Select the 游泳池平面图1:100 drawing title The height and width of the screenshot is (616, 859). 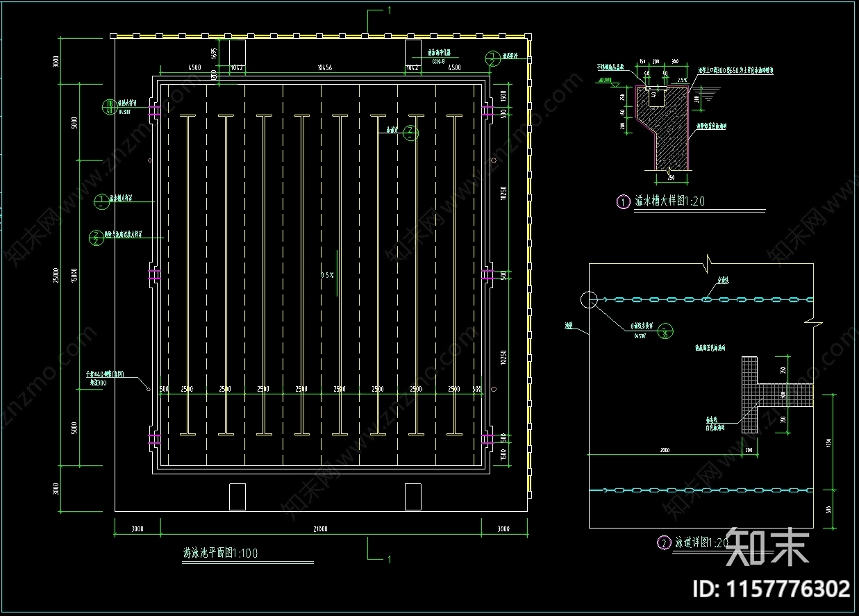220,554
